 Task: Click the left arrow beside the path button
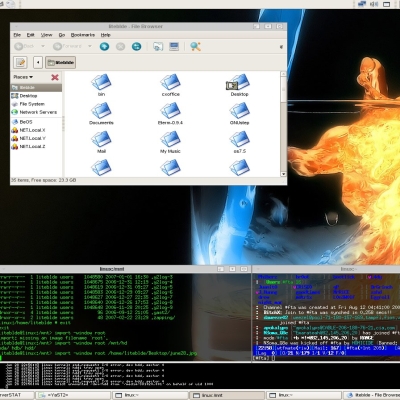click(x=38, y=62)
